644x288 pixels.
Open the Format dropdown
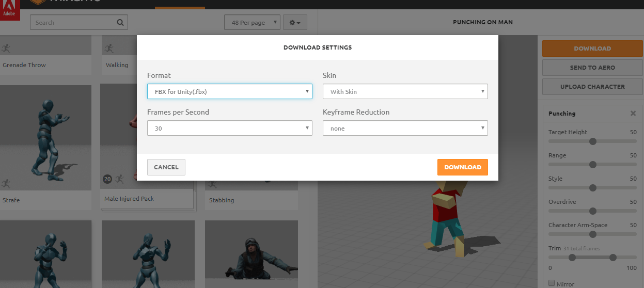pyautogui.click(x=230, y=91)
